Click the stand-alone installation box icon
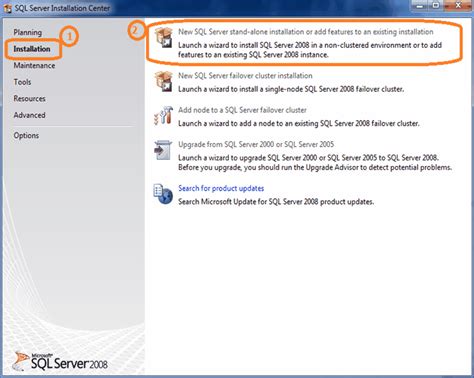Image resolution: width=474 pixels, height=378 pixels. tap(164, 37)
